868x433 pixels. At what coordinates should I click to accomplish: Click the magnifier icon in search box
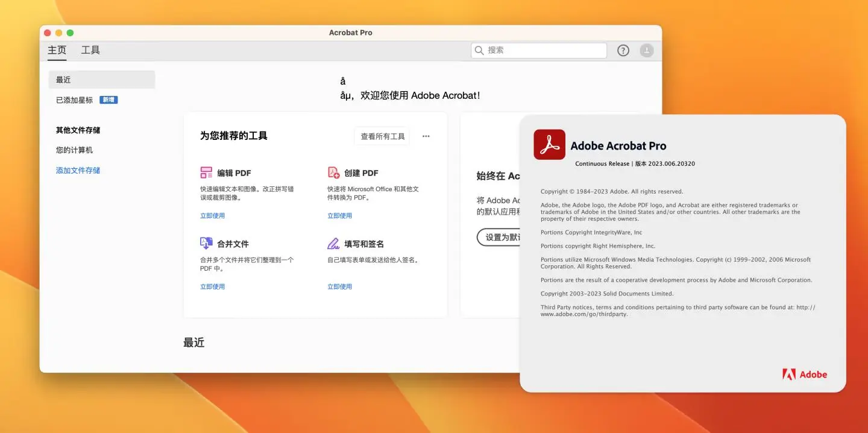coord(479,51)
